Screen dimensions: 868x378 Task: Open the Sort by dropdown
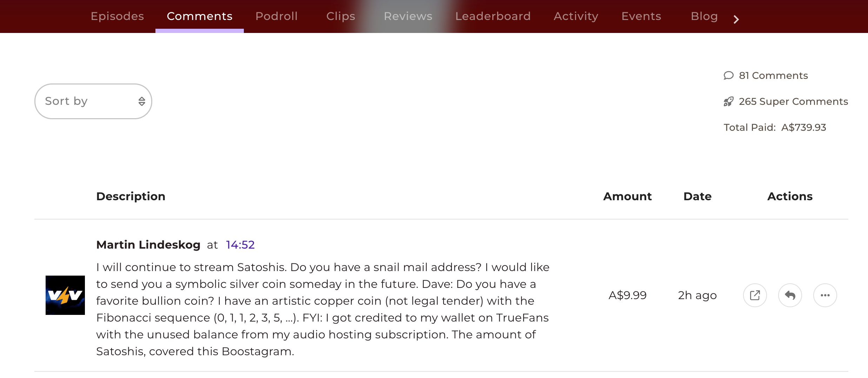93,101
